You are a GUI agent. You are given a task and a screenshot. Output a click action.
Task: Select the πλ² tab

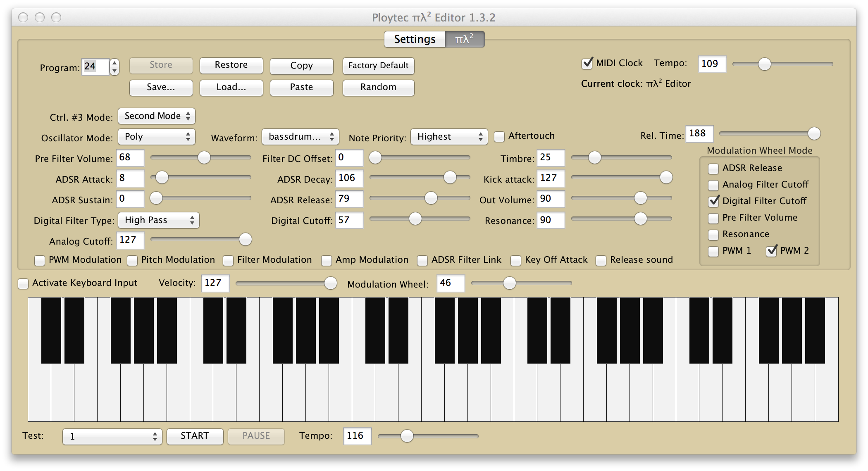pos(464,39)
